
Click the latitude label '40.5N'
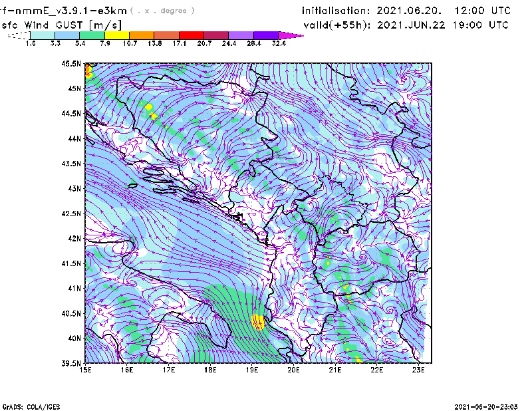71,313
